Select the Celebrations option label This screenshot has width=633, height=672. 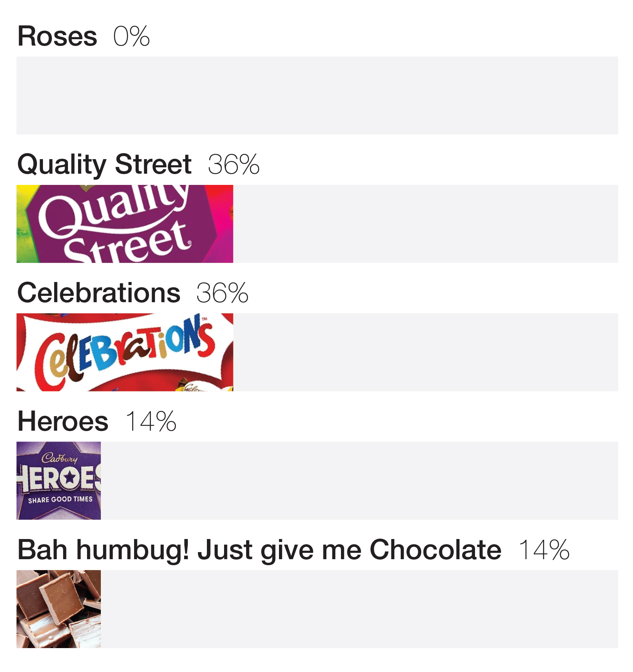[99, 293]
